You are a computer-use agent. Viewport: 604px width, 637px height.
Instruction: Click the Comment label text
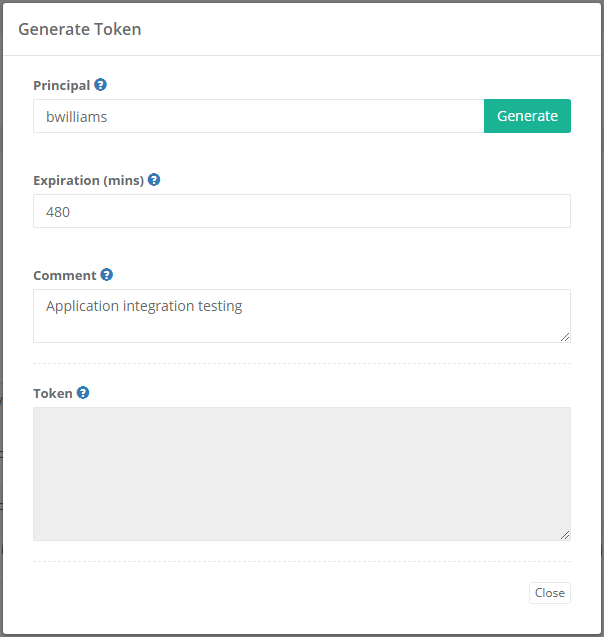[x=64, y=275]
